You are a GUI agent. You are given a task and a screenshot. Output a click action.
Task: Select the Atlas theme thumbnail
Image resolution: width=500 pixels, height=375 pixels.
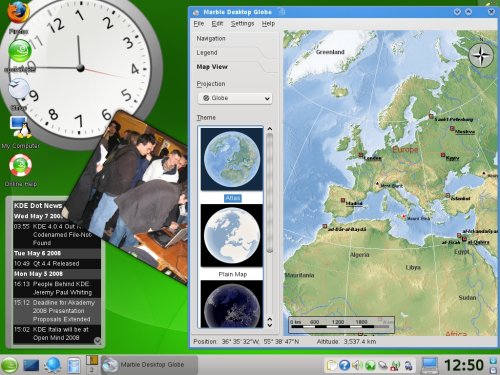(x=232, y=159)
